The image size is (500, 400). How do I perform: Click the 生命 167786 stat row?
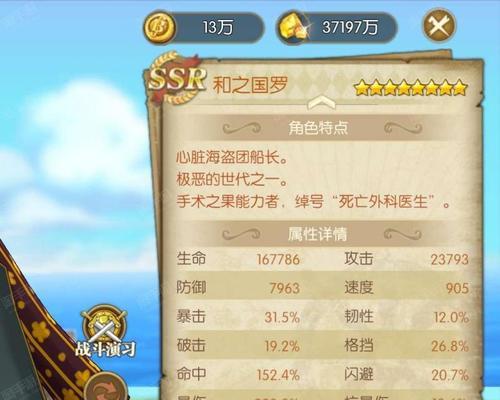click(x=238, y=259)
